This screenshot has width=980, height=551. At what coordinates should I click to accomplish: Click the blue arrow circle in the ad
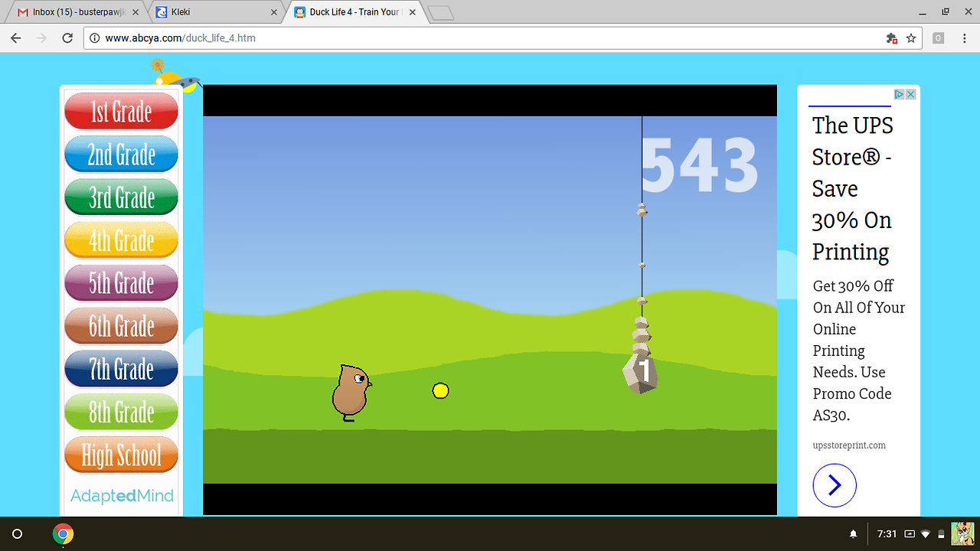tap(835, 485)
